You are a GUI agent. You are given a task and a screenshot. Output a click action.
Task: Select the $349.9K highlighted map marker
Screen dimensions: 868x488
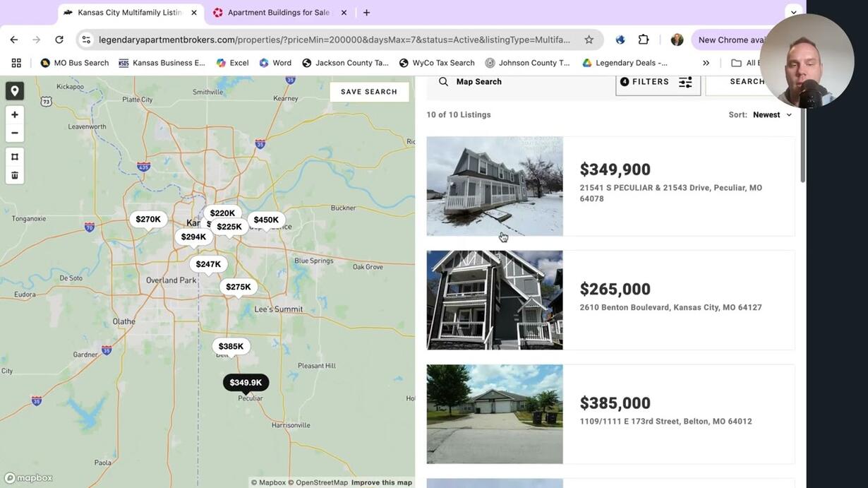(246, 383)
